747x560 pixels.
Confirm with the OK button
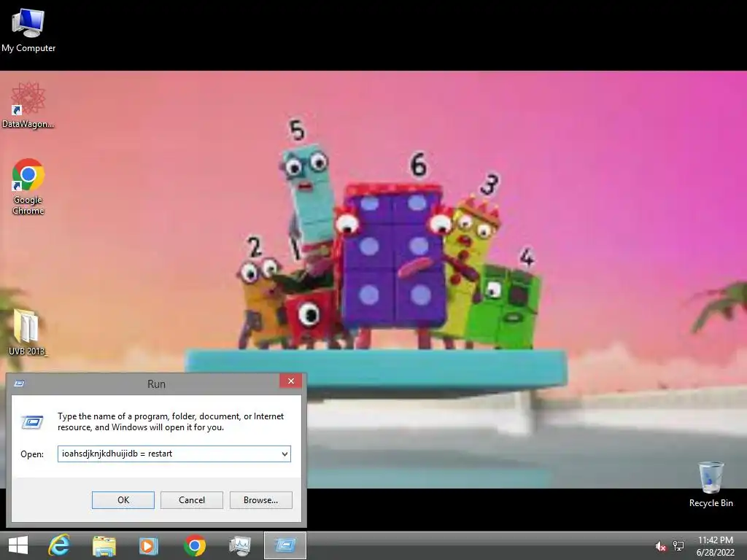click(x=123, y=500)
